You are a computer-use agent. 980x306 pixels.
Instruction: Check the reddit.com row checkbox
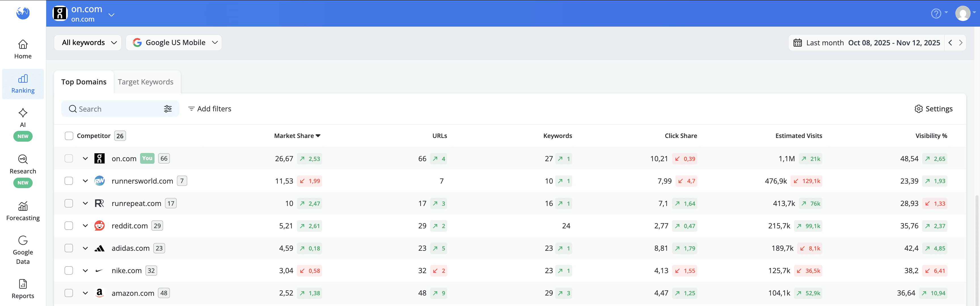click(x=69, y=226)
